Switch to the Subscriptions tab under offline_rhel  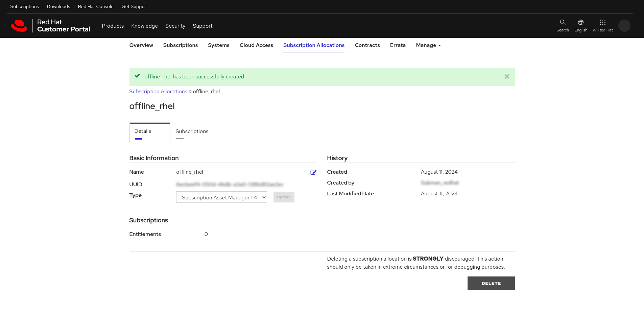click(x=192, y=131)
